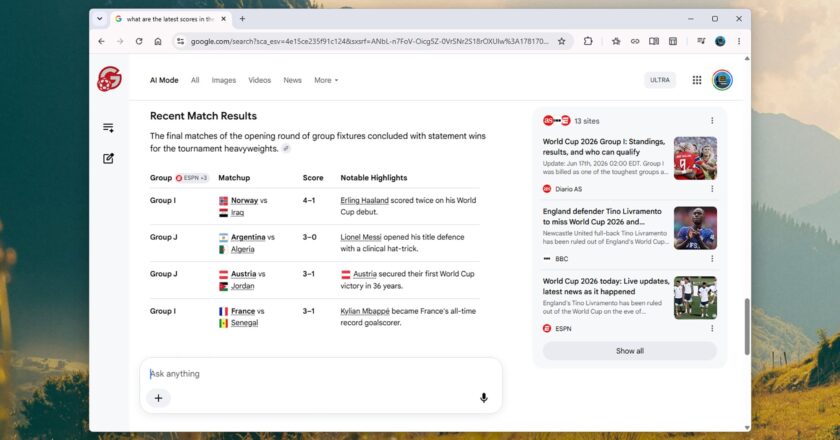Click the BBC article thumbnail

click(x=695, y=228)
